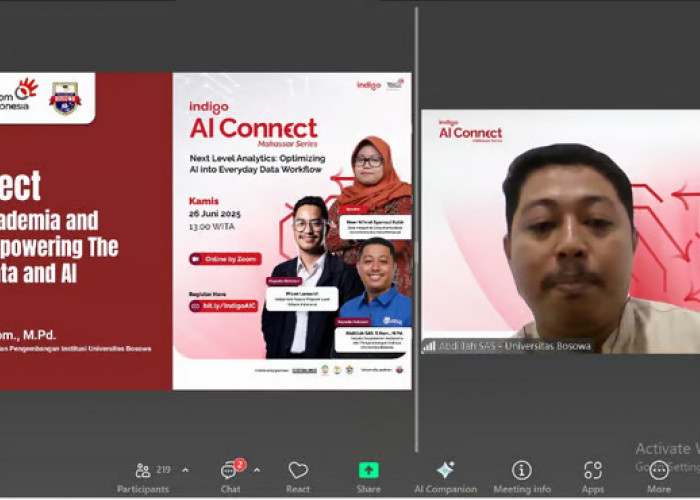Open the Meeting info icon
This screenshot has height=500, width=700.
tap(521, 470)
